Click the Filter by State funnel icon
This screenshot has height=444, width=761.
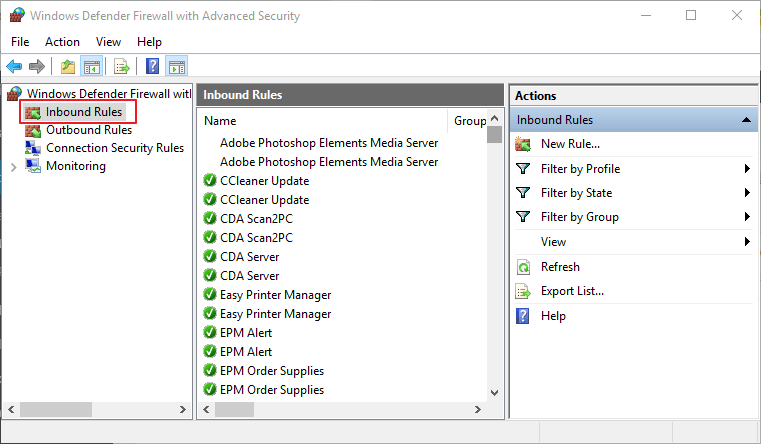[523, 193]
